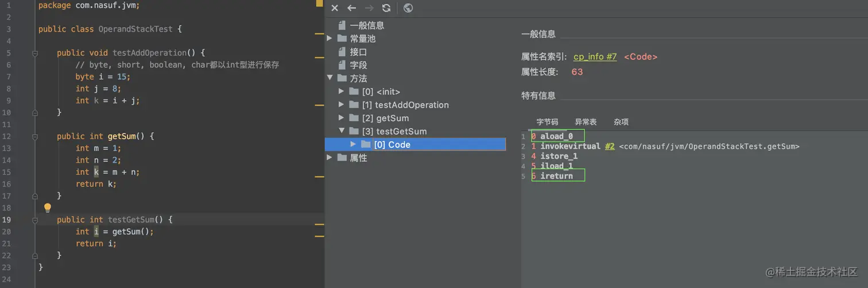The width and height of the screenshot is (868, 288).
Task: Click the comment line about int型
Action: [177, 65]
